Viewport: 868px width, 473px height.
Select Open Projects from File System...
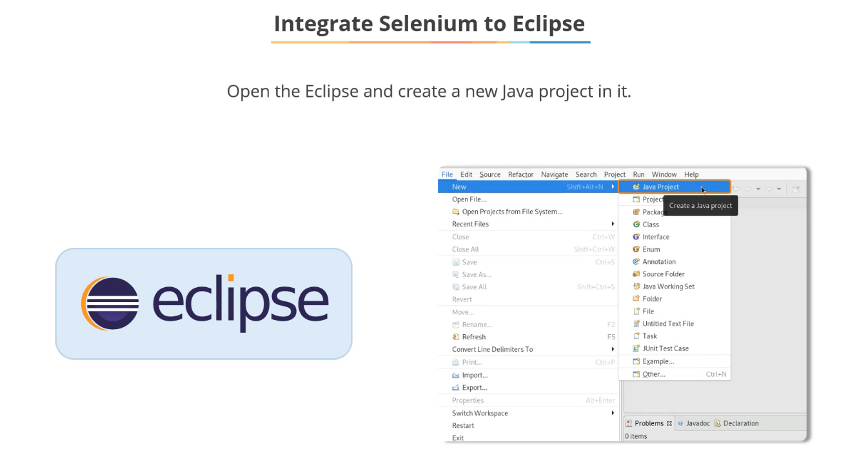point(528,212)
